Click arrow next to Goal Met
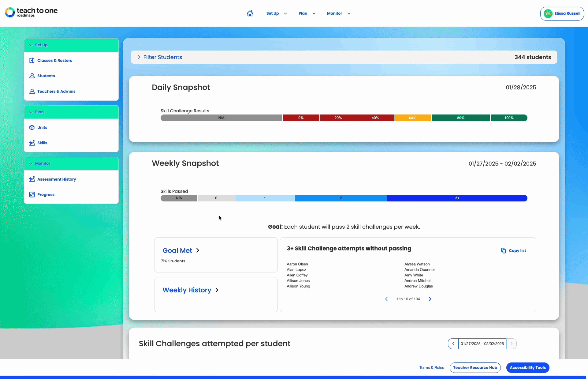 tap(198, 250)
